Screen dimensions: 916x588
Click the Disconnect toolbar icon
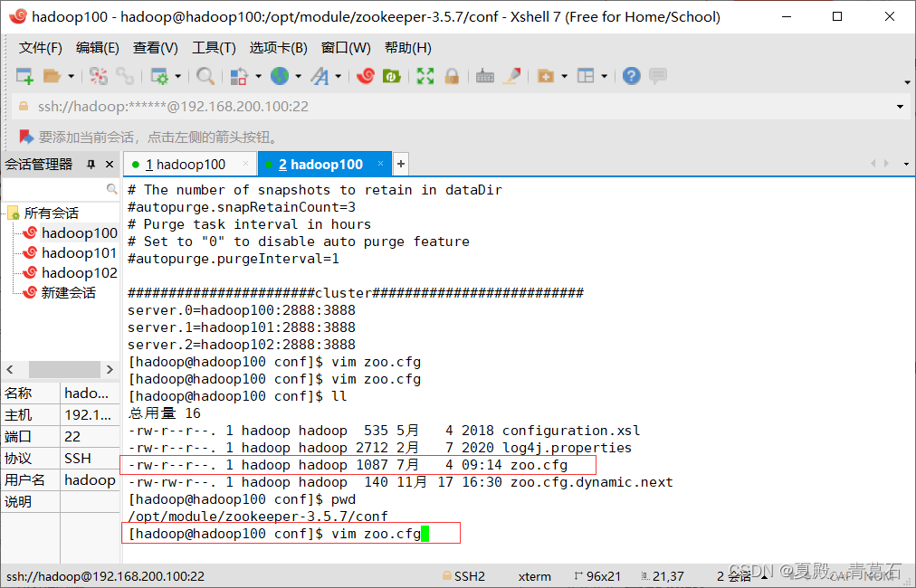click(x=98, y=76)
